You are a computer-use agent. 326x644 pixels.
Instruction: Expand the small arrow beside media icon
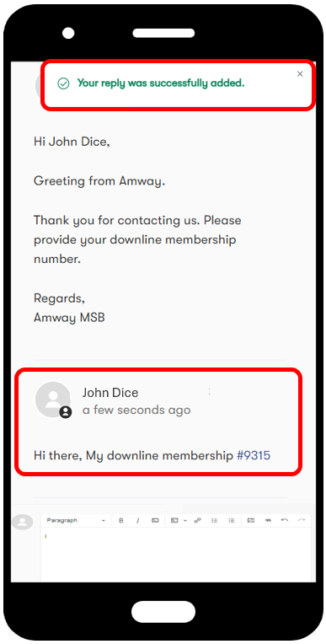point(184,521)
